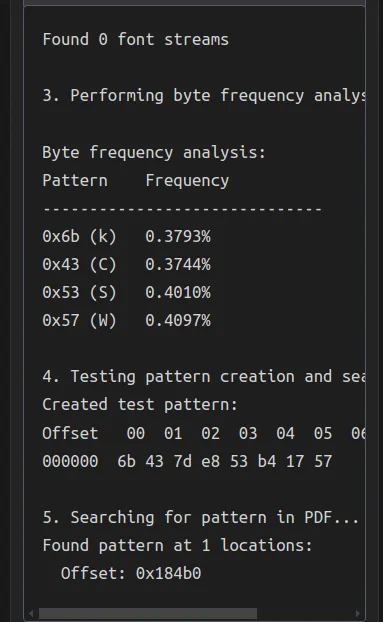This screenshot has height=622, width=383.
Task: Click the "5. Searching for pattern in PDF..." line
Action: (201, 518)
